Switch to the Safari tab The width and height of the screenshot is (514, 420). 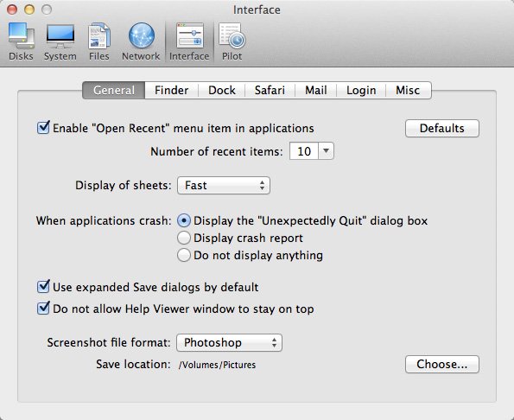[x=270, y=90]
